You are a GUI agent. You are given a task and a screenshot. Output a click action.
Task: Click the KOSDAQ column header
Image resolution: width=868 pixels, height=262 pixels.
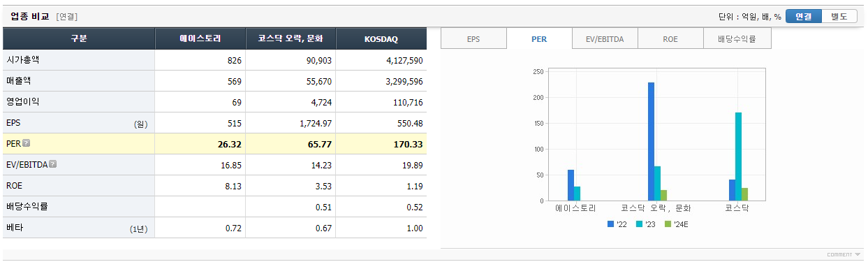[x=381, y=39]
